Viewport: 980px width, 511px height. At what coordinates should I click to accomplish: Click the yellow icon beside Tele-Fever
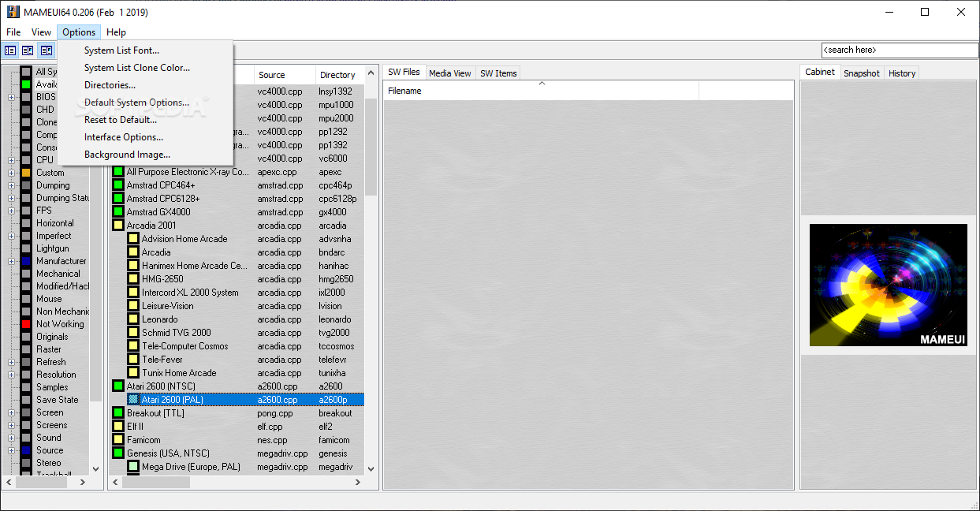[133, 360]
